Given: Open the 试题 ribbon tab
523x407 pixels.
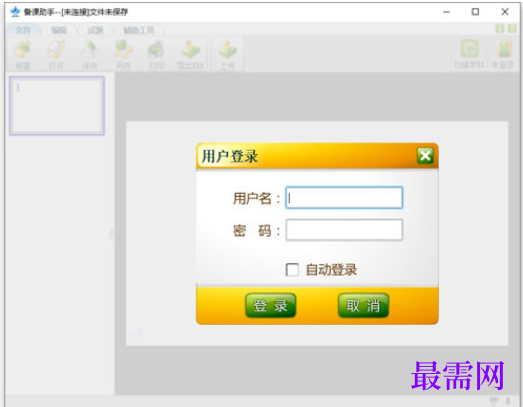Looking at the screenshot, I should pyautogui.click(x=95, y=30).
